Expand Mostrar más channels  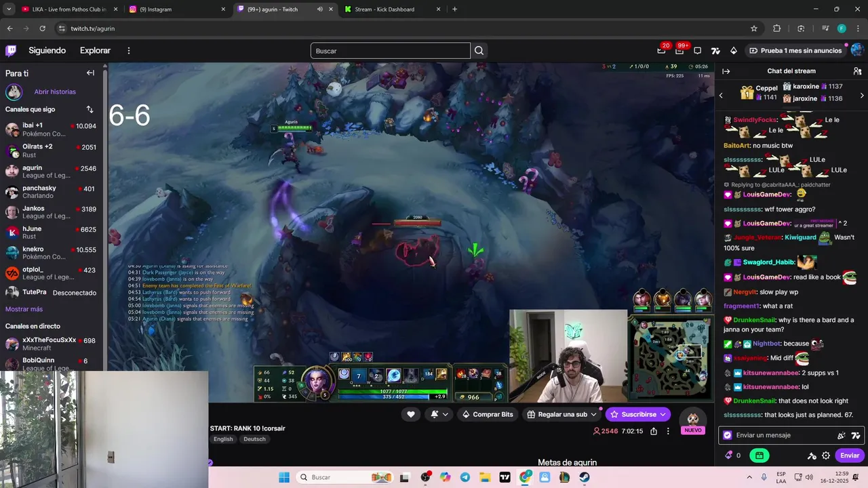pyautogui.click(x=24, y=309)
